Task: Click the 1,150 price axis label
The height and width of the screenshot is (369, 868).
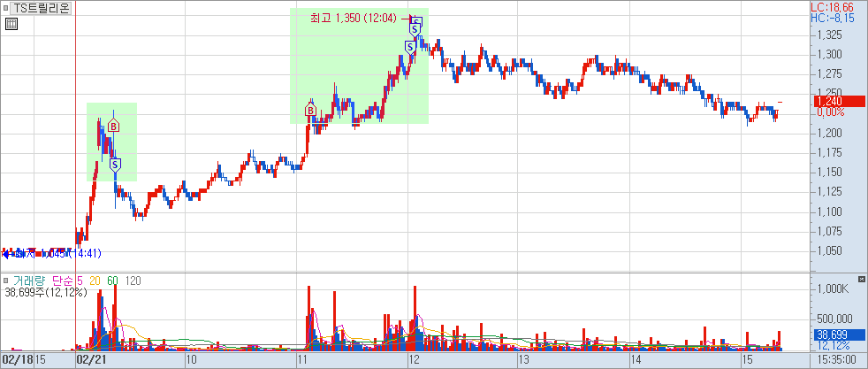Action: pyautogui.click(x=829, y=173)
